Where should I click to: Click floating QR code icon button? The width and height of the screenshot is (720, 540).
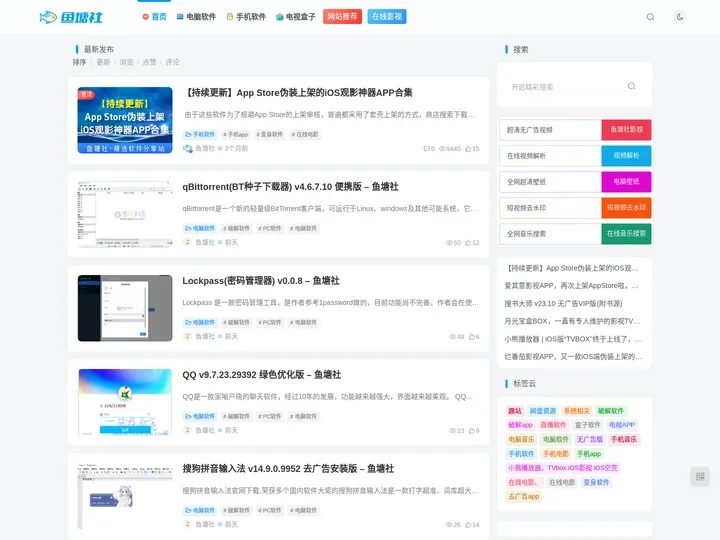click(x=700, y=477)
